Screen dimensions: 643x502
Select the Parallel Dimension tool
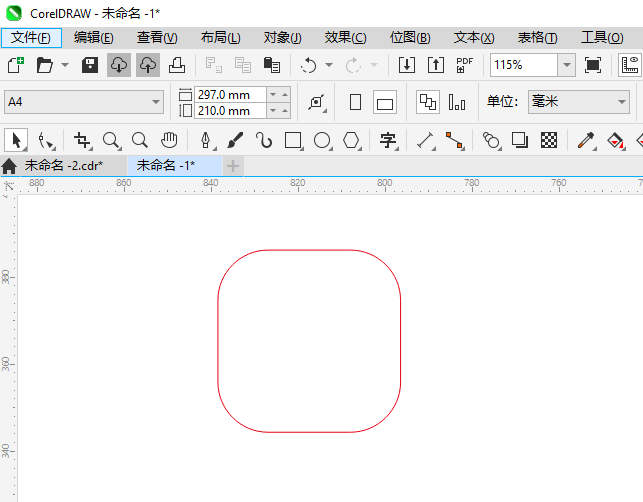(x=426, y=140)
